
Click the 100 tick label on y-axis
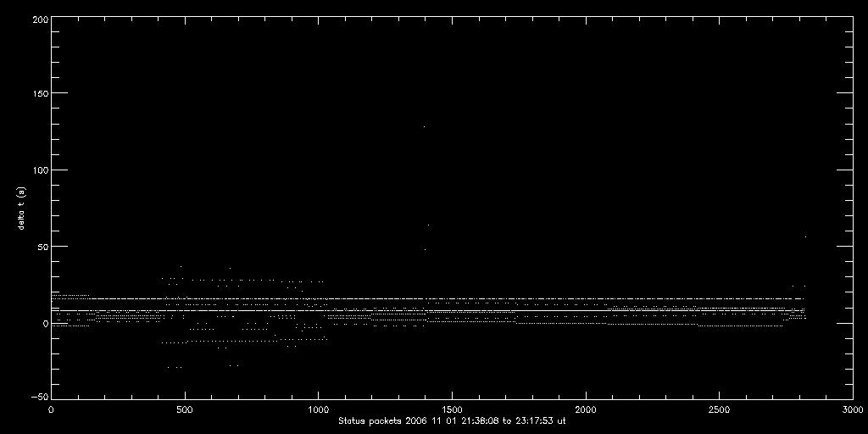coord(38,170)
